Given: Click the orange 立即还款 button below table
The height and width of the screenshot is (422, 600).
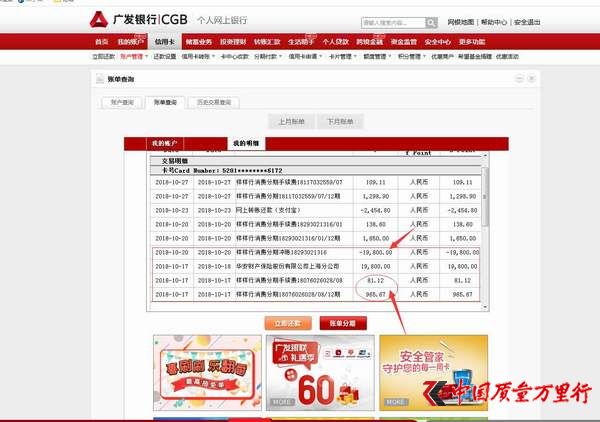Looking at the screenshot, I should tap(288, 323).
